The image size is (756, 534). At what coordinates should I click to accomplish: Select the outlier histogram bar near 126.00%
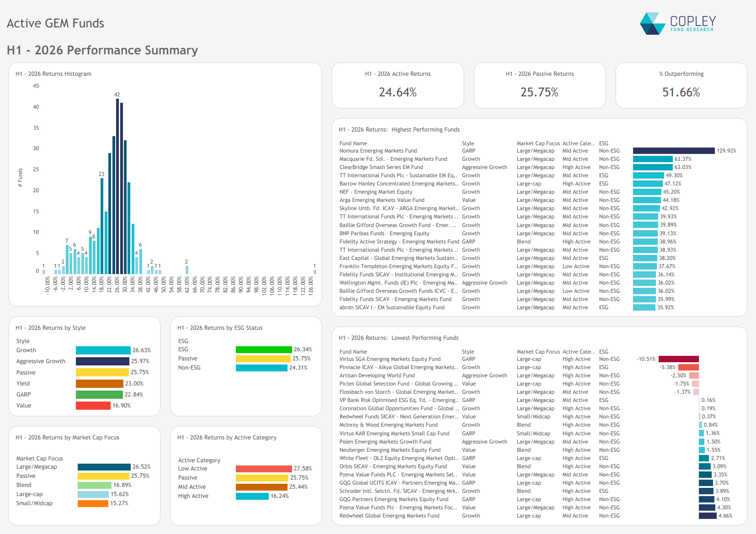[x=314, y=272]
